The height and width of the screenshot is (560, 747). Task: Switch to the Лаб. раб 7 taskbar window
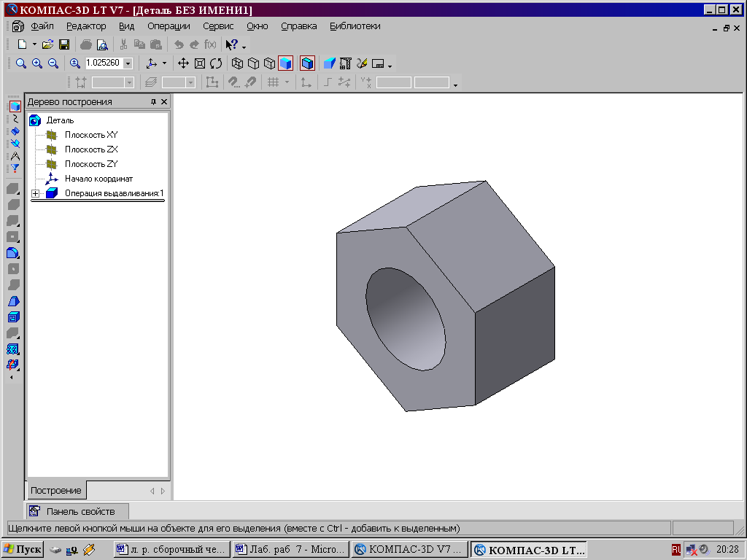pos(290,549)
